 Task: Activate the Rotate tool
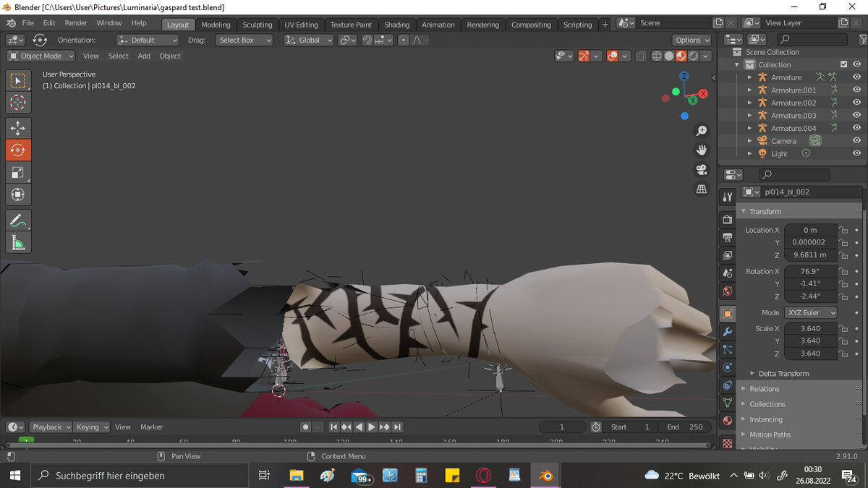18,150
